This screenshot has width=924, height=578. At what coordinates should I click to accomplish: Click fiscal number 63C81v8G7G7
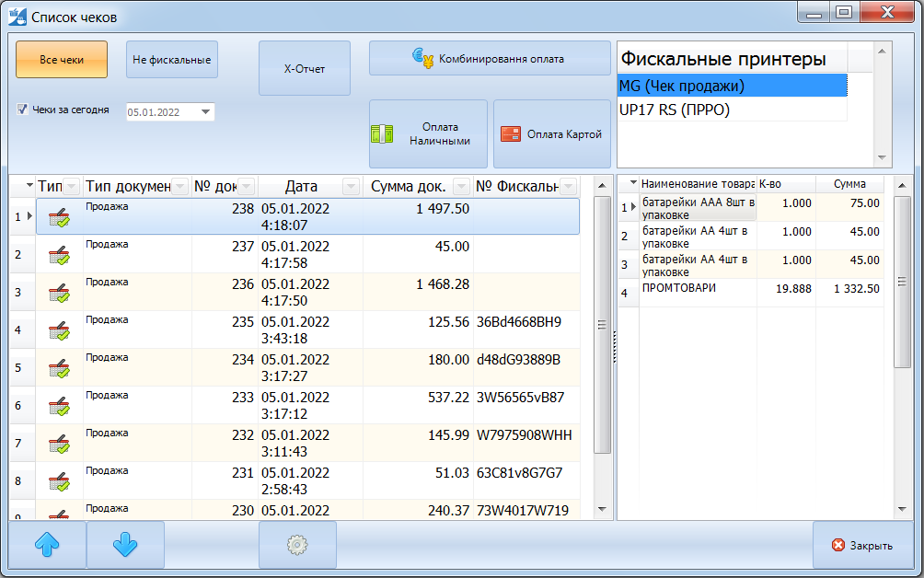coord(519,473)
